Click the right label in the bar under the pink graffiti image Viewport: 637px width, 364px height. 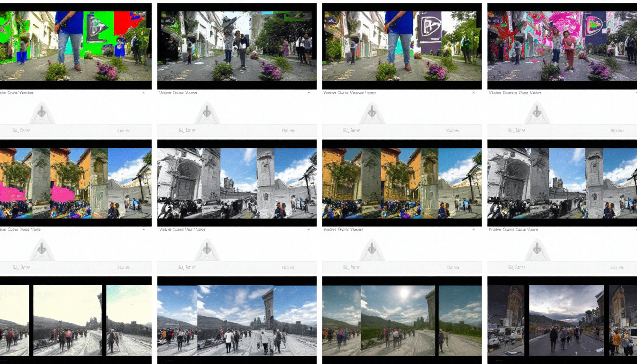pyautogui.click(x=617, y=130)
